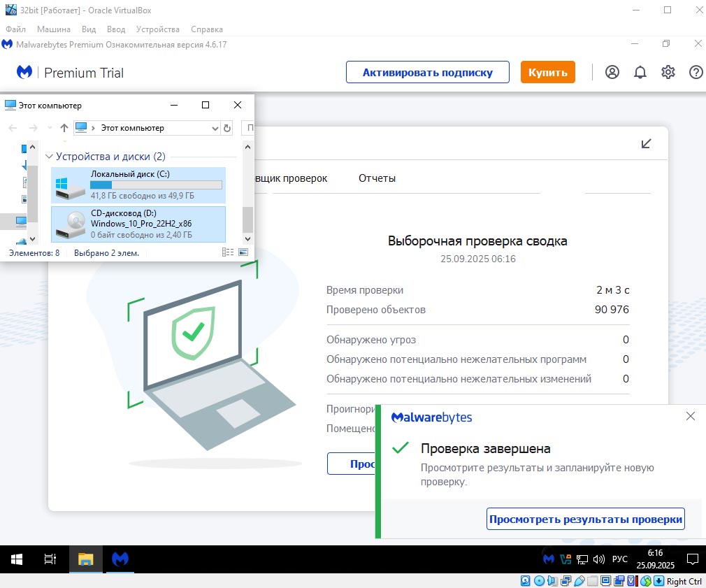Screen dimensions: 706x588
Task: Click the forward arrow in Explorer
Action: 34,128
